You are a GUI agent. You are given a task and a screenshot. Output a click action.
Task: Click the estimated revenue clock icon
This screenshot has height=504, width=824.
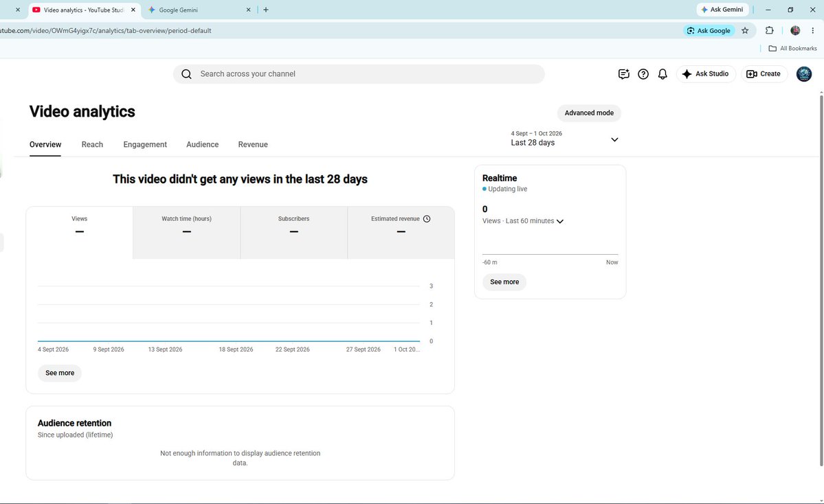click(427, 219)
